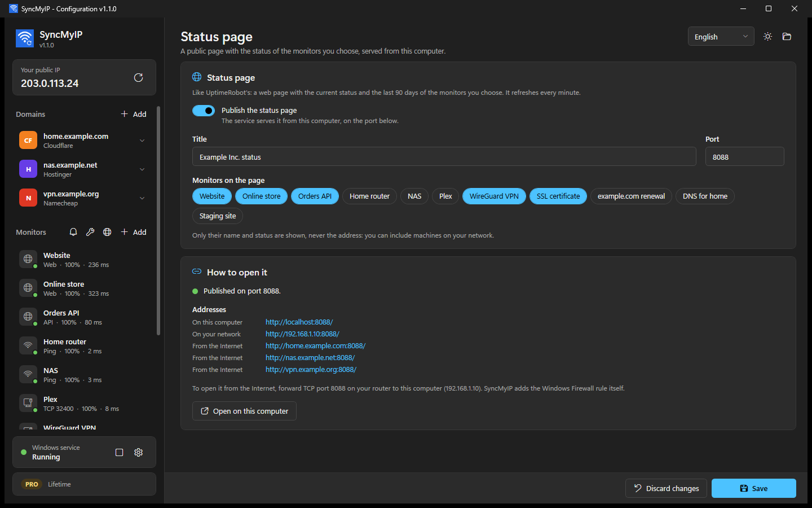Expand the home.example.com domain entry
Image resolution: width=812 pixels, height=508 pixels.
(x=142, y=141)
